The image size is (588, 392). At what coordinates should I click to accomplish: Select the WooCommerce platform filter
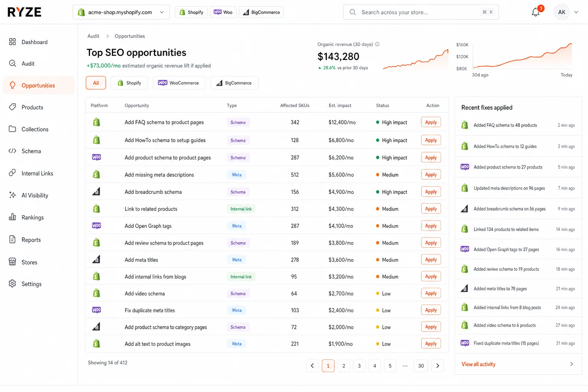click(x=179, y=83)
